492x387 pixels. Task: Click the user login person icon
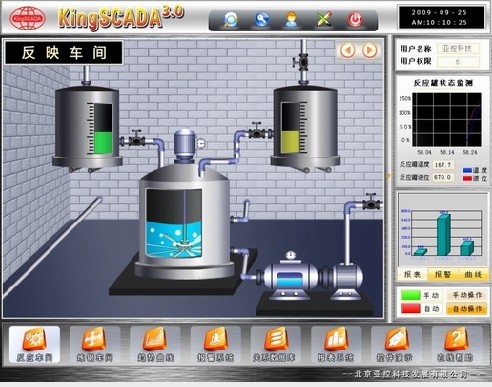[x=291, y=20]
